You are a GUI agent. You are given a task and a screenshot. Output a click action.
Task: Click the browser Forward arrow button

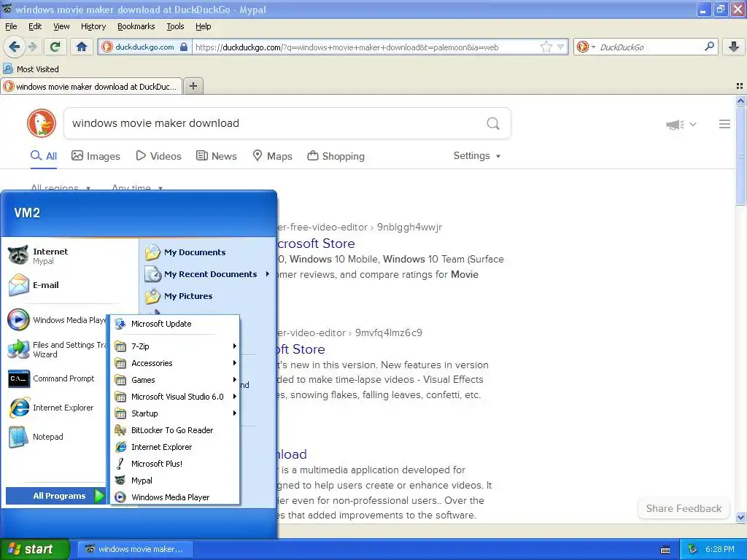pos(32,47)
